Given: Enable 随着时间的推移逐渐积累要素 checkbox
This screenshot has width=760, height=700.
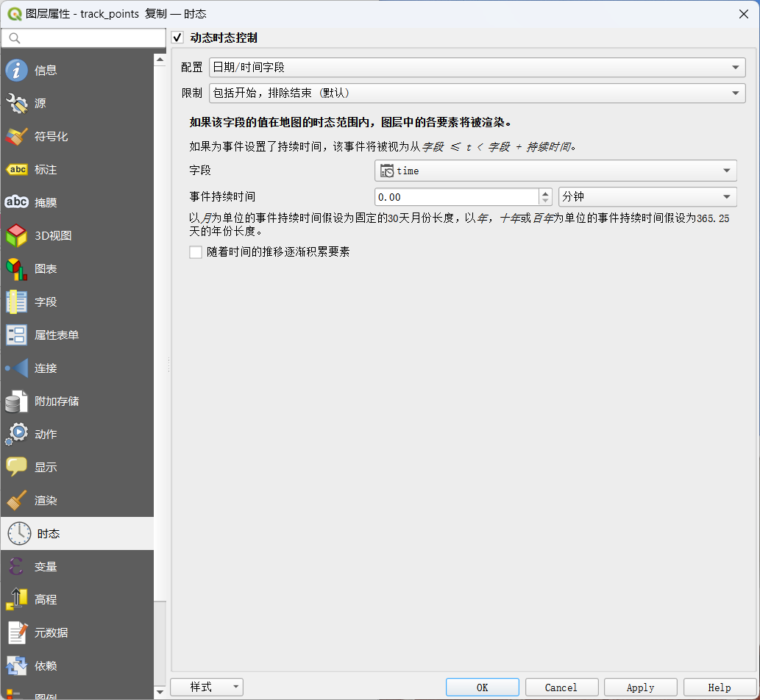Looking at the screenshot, I should point(196,252).
